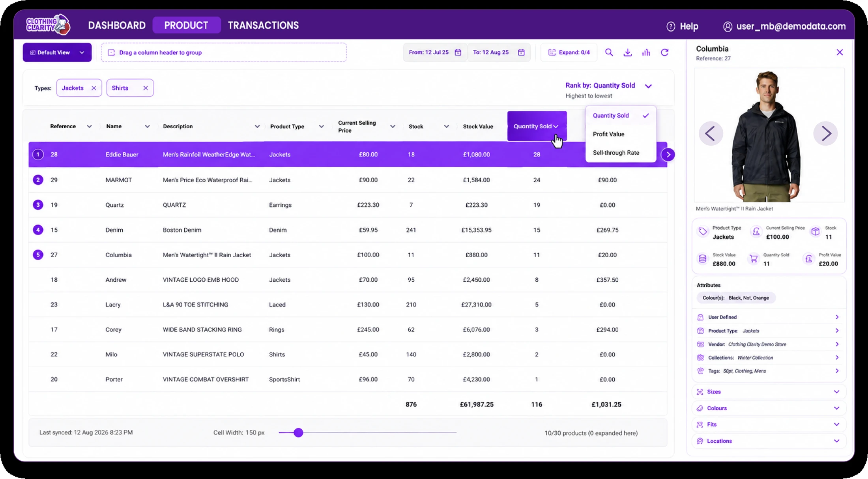Click the download icon in toolbar
This screenshot has height=479, width=868.
[x=627, y=52]
